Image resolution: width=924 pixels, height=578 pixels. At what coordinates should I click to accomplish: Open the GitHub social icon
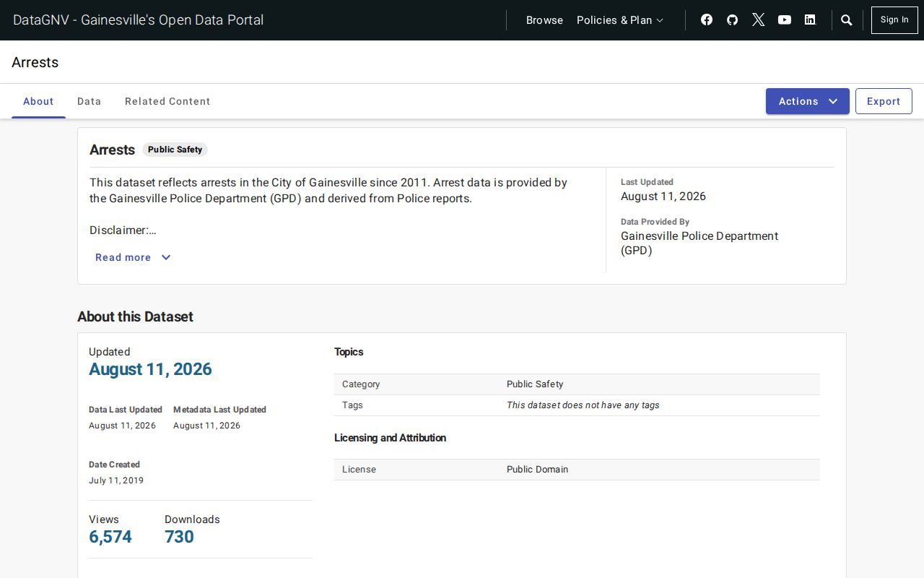coord(733,20)
